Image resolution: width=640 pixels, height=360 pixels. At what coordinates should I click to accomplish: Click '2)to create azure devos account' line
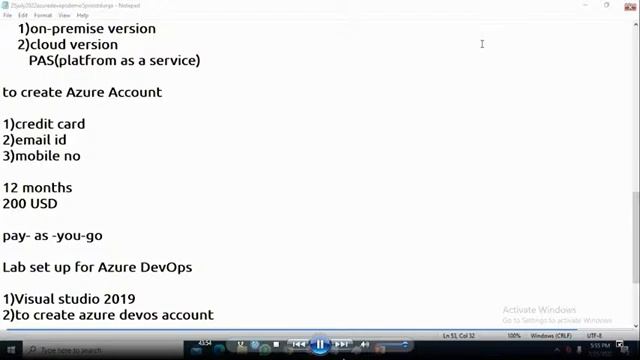coord(108,315)
